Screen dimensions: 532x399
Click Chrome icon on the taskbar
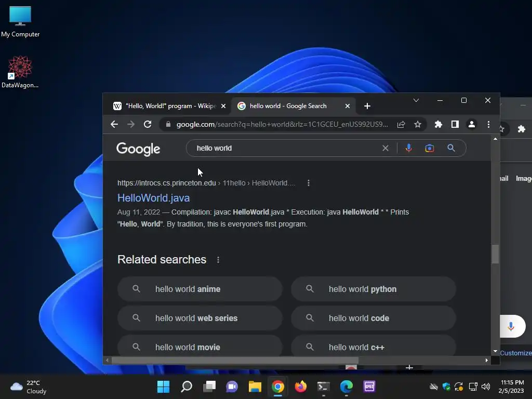pyautogui.click(x=278, y=387)
